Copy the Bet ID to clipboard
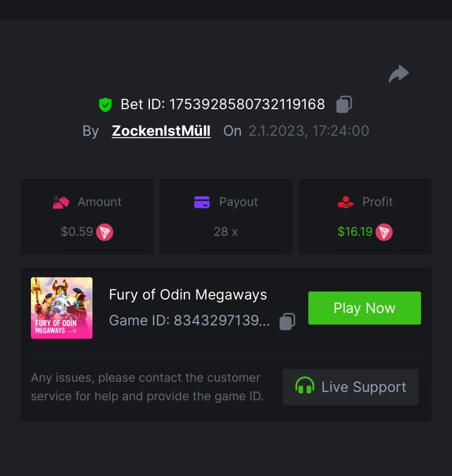The image size is (452, 476). click(344, 104)
